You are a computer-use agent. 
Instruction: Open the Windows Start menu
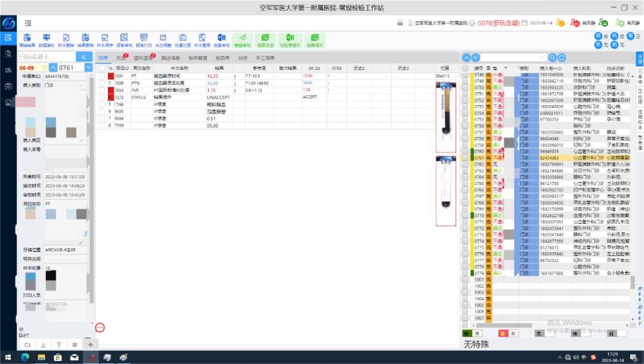(8, 357)
